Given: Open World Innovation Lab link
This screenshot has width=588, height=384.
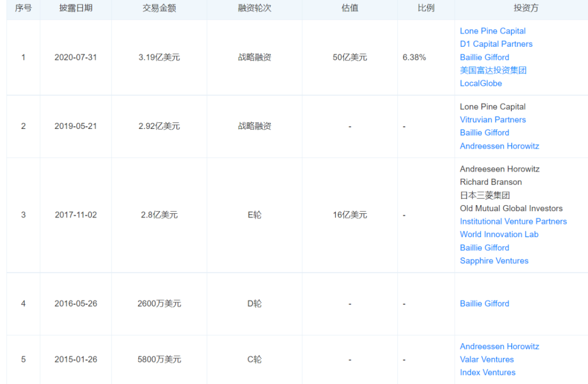Looking at the screenshot, I should point(499,234).
